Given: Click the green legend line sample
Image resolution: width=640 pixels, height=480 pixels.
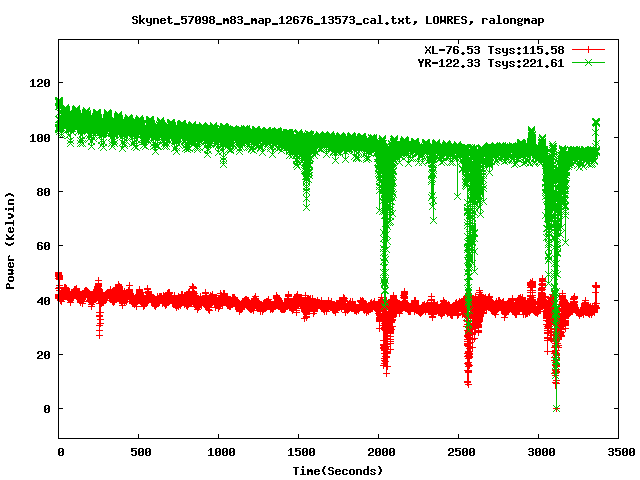Looking at the screenshot, I should tap(588, 62).
